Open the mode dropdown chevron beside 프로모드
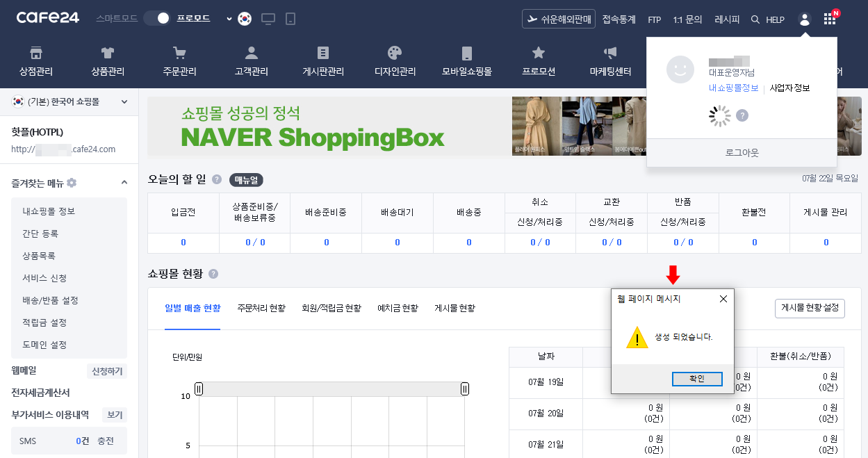 [229, 19]
